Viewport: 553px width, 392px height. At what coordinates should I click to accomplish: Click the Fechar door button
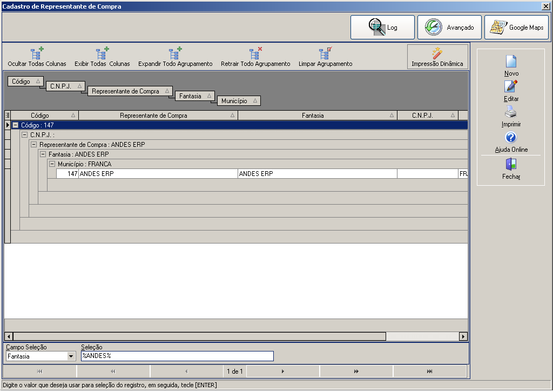click(x=511, y=169)
